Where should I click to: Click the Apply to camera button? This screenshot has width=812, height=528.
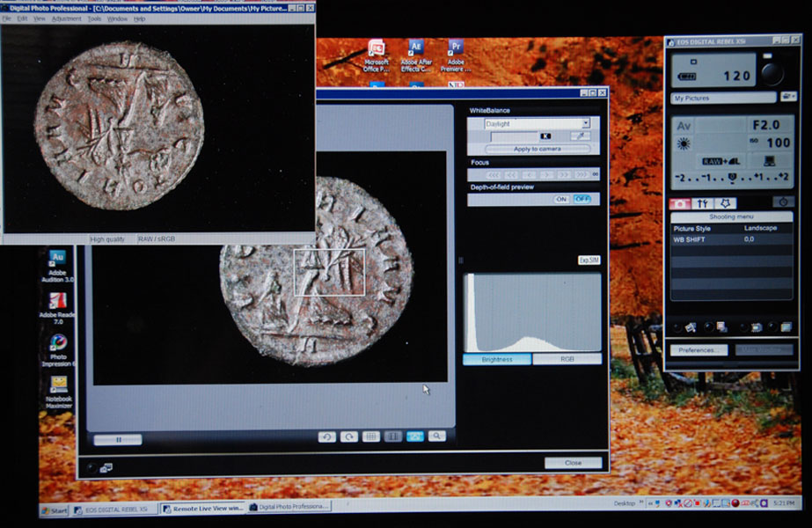[x=537, y=149]
